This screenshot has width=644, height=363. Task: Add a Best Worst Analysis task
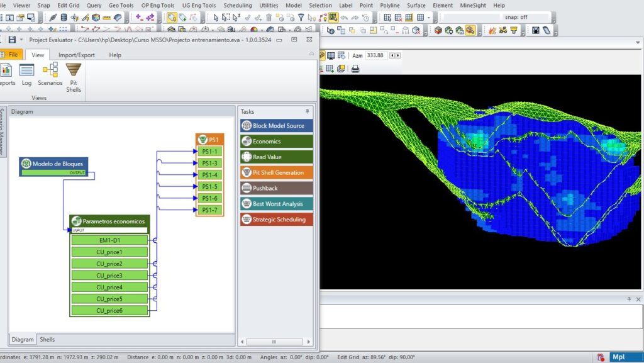pos(277,204)
